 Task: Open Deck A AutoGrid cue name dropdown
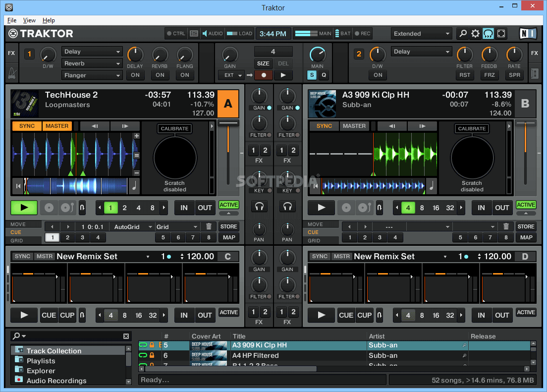pyautogui.click(x=133, y=227)
